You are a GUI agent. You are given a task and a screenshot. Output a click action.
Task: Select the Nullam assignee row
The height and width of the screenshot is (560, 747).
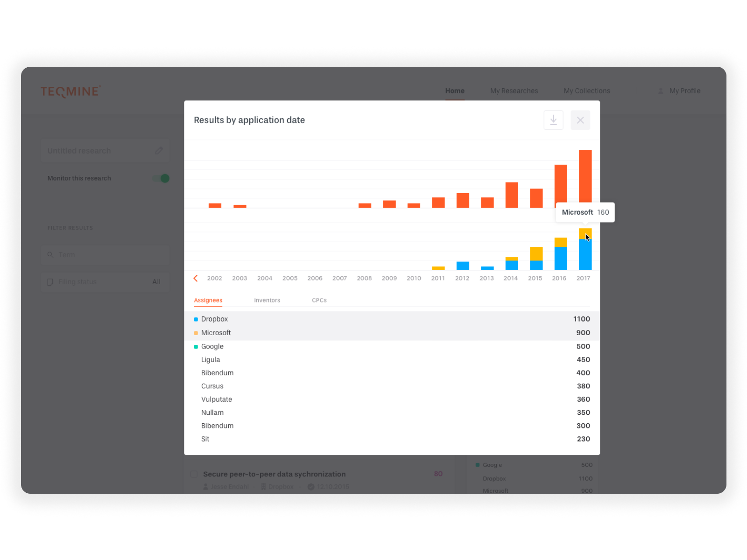pos(392,413)
